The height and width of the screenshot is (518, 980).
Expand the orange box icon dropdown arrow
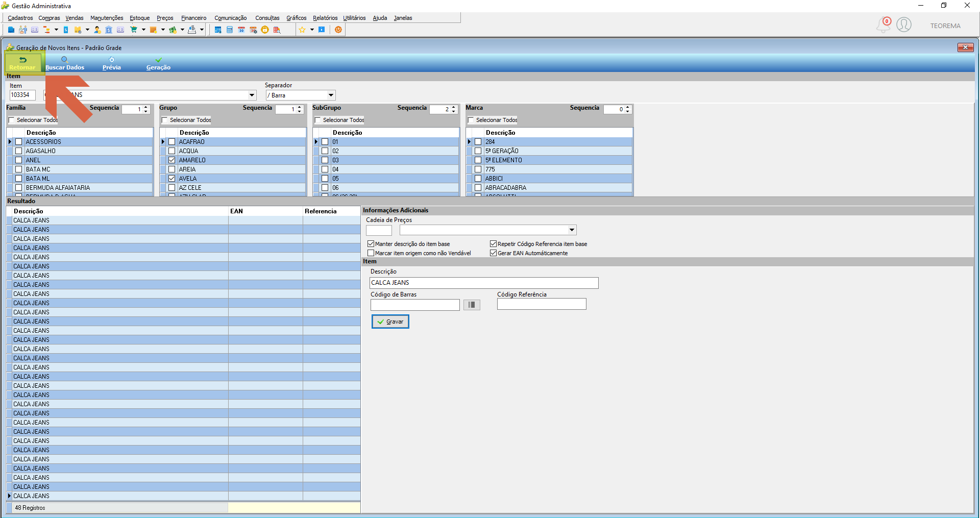point(163,30)
